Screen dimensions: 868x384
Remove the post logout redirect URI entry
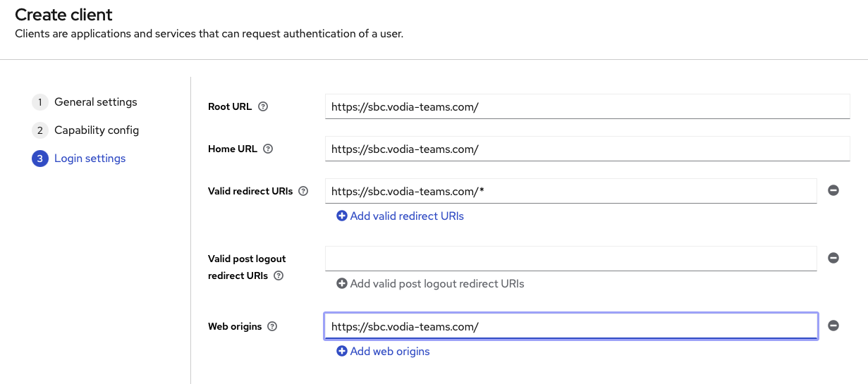pos(833,259)
